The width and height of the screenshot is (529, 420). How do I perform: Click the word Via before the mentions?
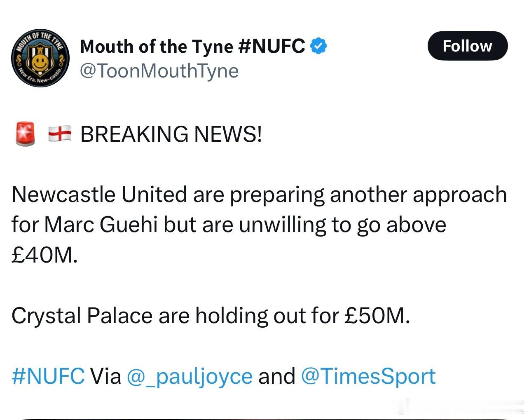(105, 376)
